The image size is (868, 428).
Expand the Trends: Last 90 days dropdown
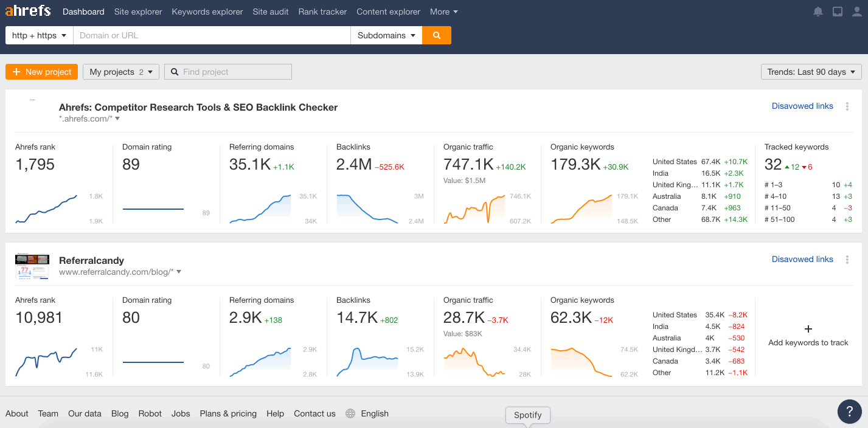click(x=811, y=72)
